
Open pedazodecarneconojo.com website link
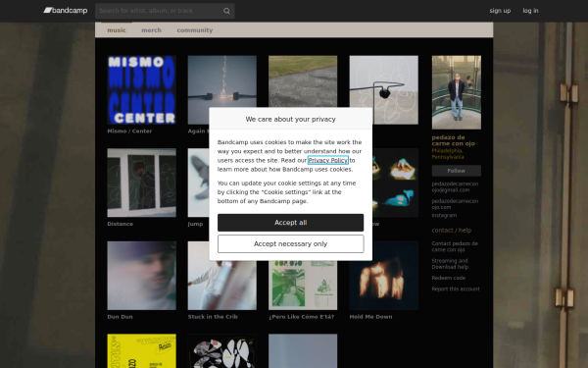click(455, 204)
